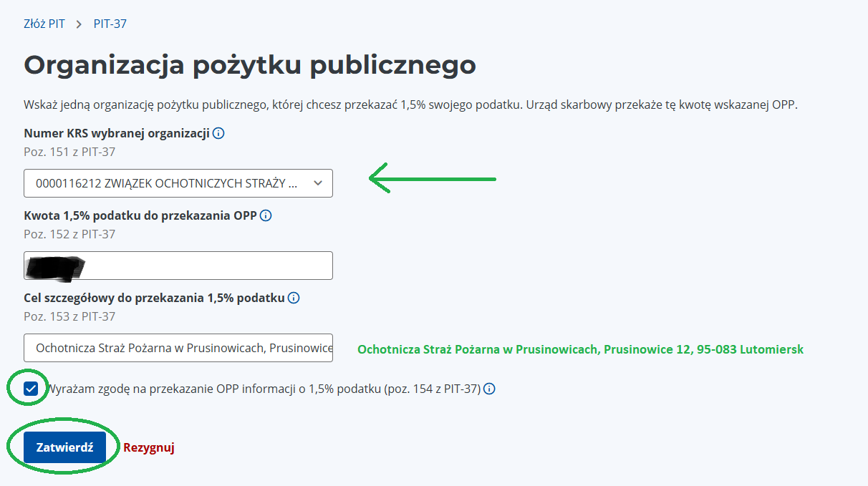Focus the Kwota 1,5% podatku amount field
The image size is (868, 486).
(208, 266)
